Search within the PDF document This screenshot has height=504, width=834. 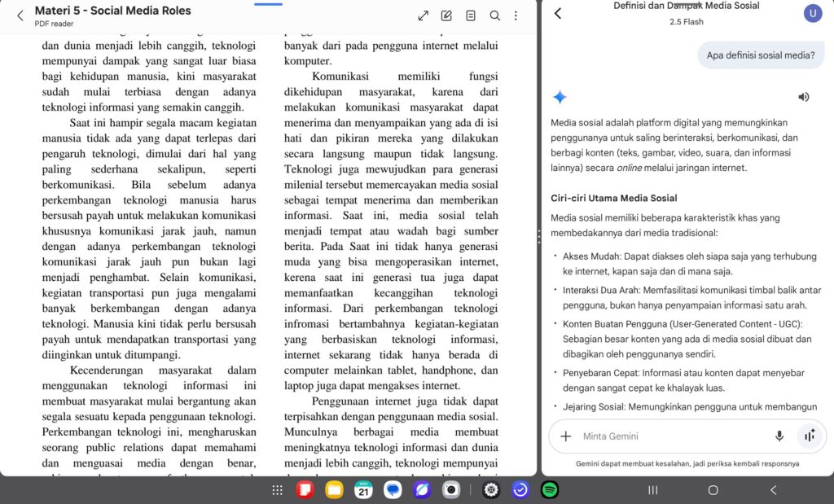pos(494,15)
